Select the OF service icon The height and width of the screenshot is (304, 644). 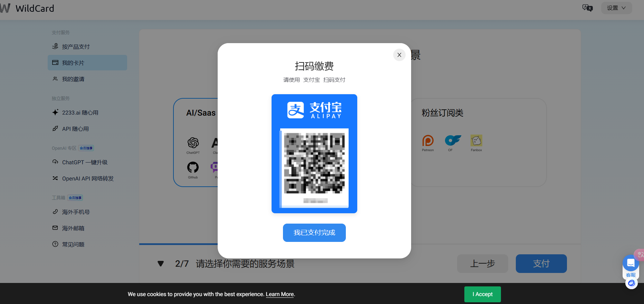(453, 140)
